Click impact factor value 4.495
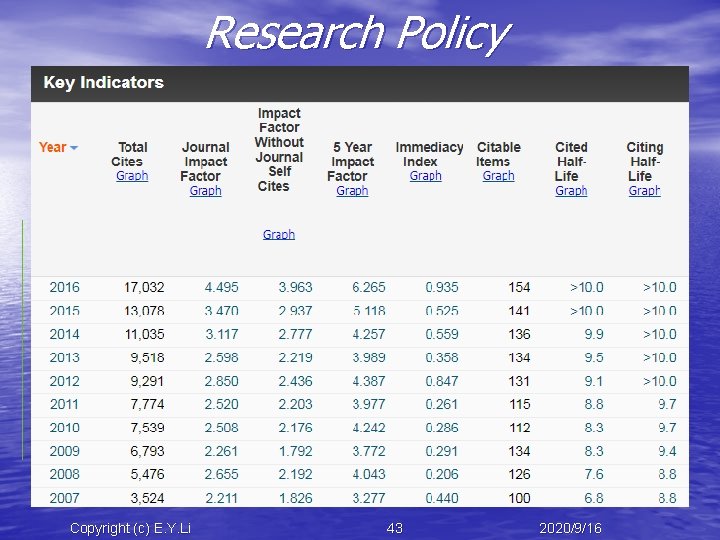The width and height of the screenshot is (720, 540). coord(221,287)
